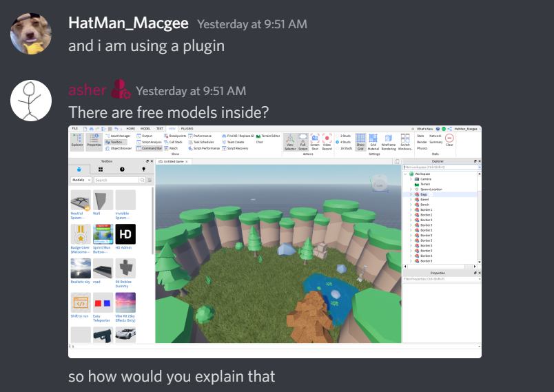Click the Filter Properties input field
554x392 pixels.
(441, 279)
